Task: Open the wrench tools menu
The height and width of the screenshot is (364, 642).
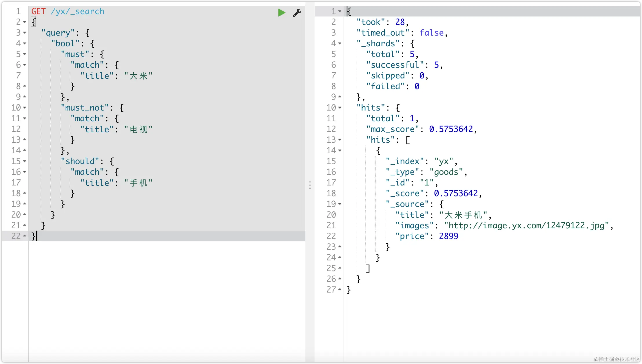Action: pyautogui.click(x=297, y=12)
